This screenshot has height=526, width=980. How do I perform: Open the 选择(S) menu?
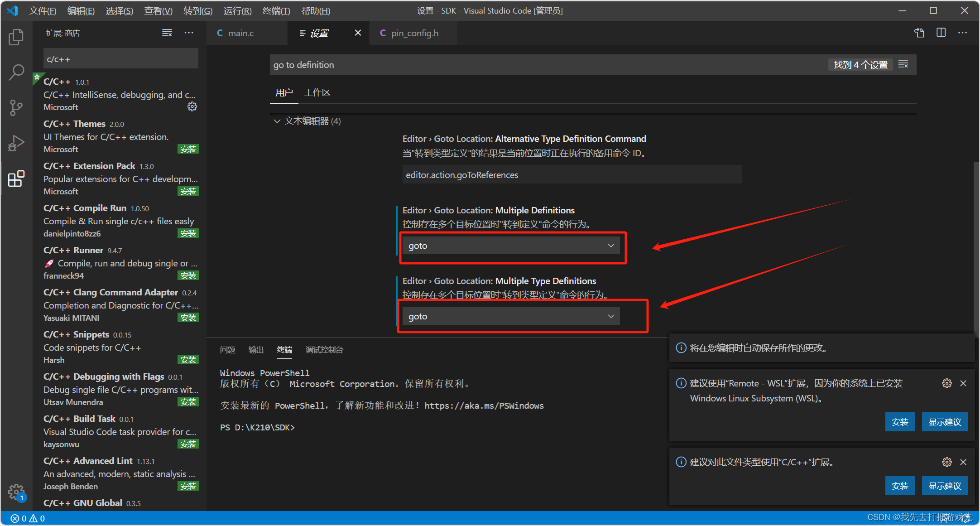(x=120, y=10)
